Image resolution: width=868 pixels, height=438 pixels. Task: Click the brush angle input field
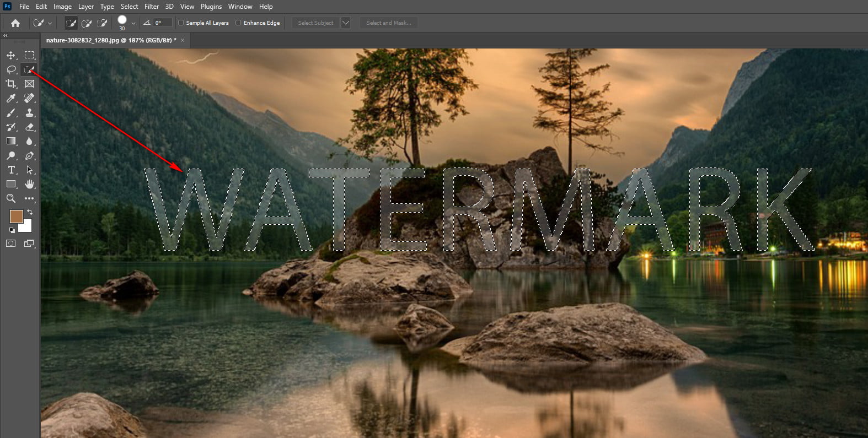pyautogui.click(x=163, y=23)
